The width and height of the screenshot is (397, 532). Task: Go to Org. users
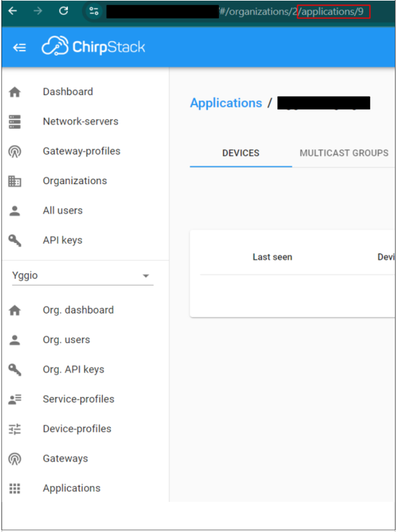(x=66, y=340)
